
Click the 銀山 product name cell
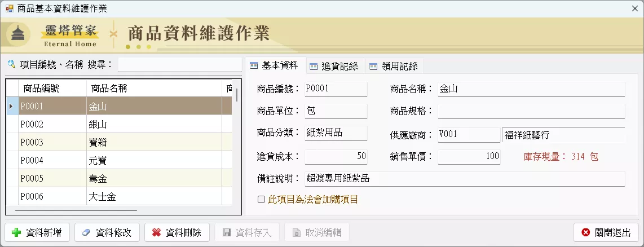[154, 124]
